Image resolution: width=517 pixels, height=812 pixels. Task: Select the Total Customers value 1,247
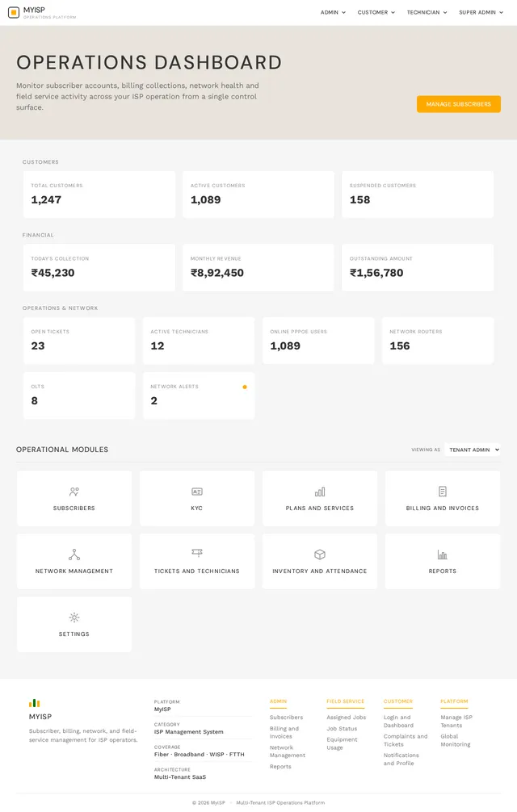coord(46,200)
